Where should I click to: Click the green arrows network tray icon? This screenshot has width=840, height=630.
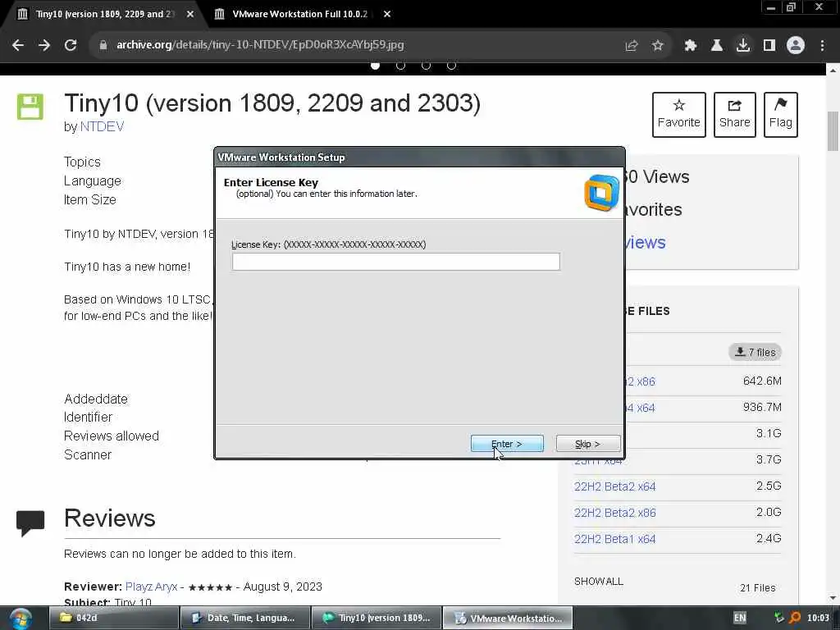pos(779,618)
